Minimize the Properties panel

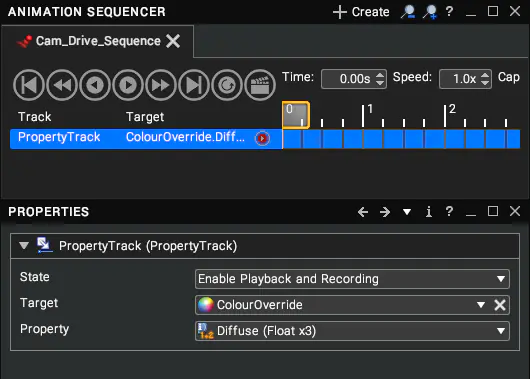point(471,215)
